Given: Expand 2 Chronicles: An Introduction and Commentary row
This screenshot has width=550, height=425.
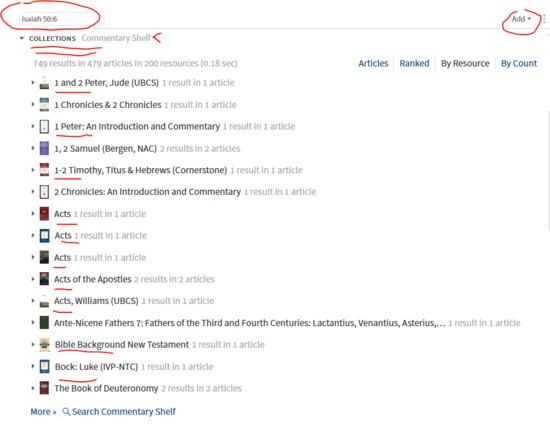Looking at the screenshot, I should (33, 191).
